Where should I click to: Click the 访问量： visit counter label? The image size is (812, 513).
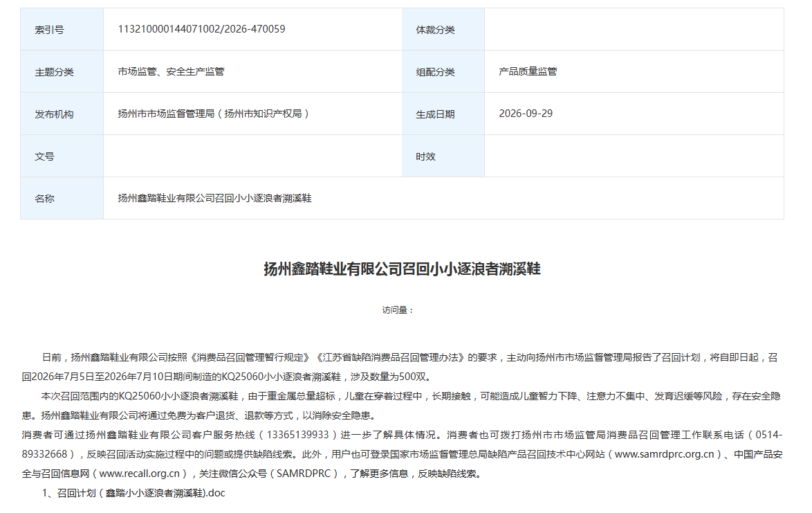(x=398, y=310)
